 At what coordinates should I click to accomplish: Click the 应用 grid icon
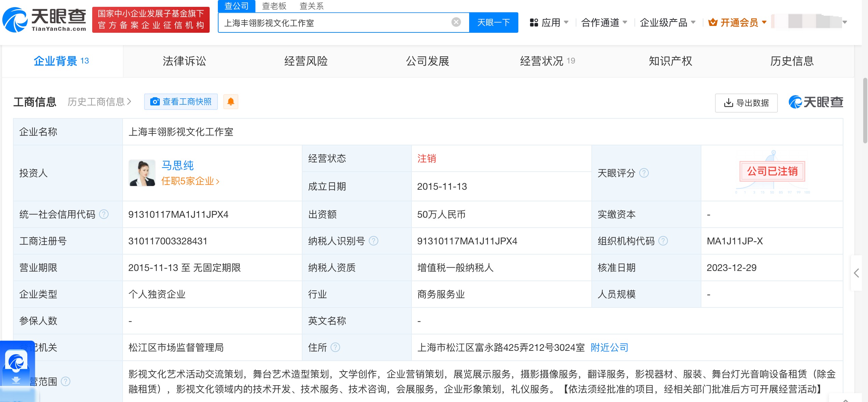[534, 23]
